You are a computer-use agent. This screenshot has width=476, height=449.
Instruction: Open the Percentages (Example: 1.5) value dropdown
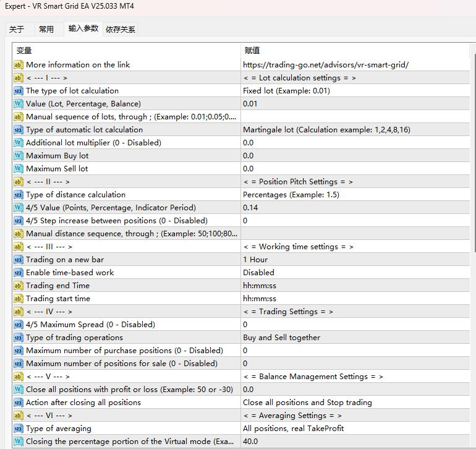coord(355,195)
